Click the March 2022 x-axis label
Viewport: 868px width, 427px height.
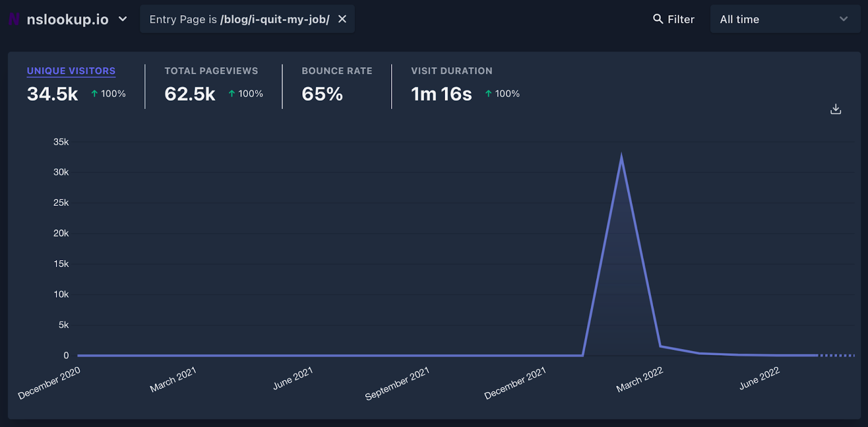coord(640,379)
